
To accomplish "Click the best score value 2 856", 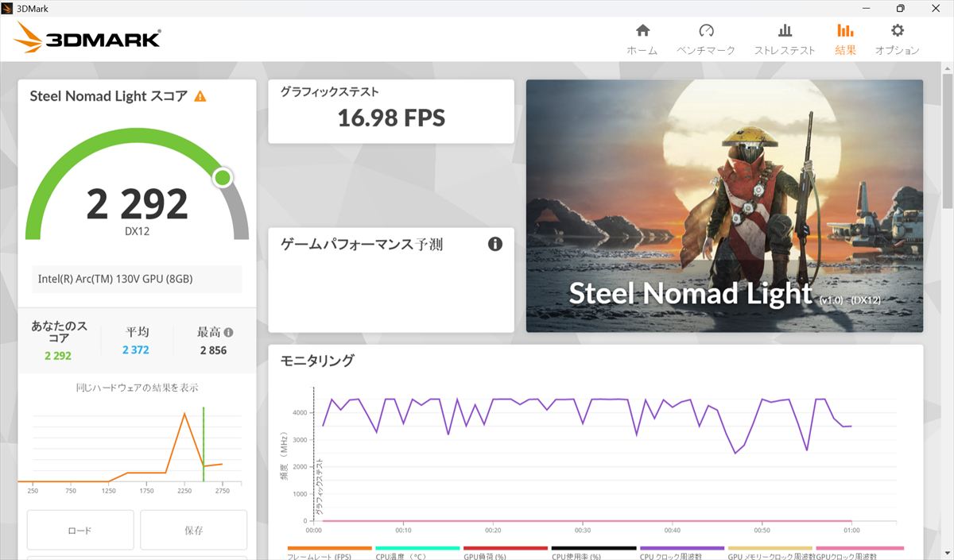I will point(214,350).
